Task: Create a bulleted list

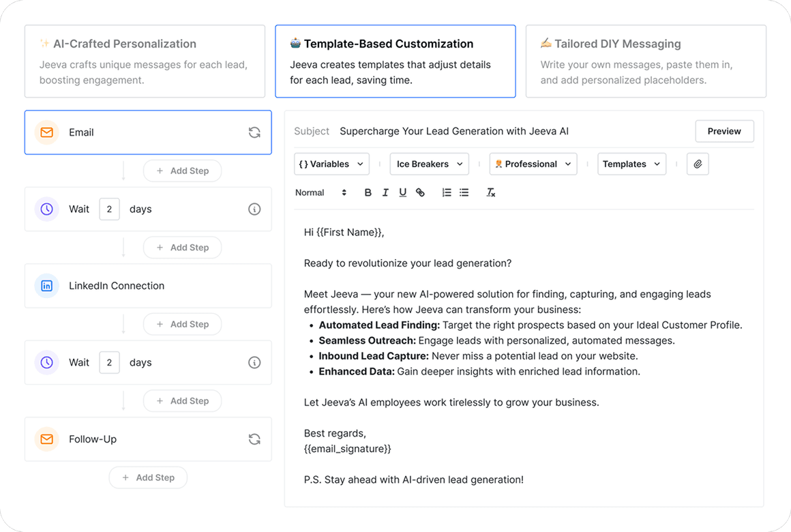Action: (464, 192)
